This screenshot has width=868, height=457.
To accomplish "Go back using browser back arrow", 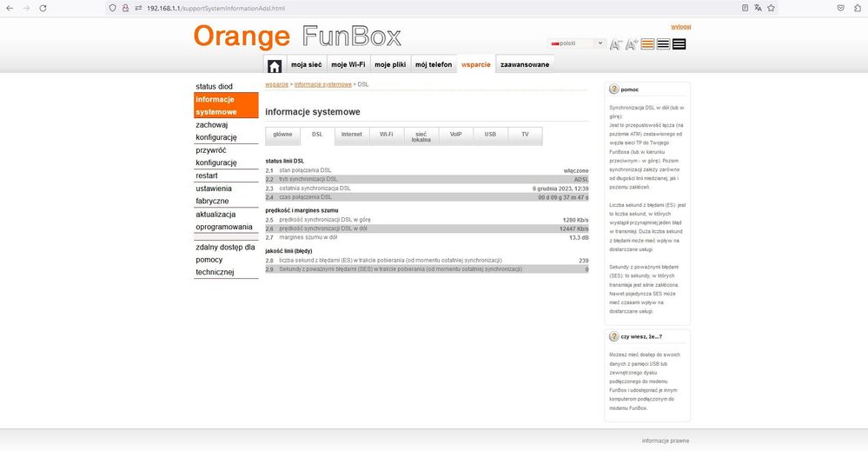I will (x=10, y=8).
